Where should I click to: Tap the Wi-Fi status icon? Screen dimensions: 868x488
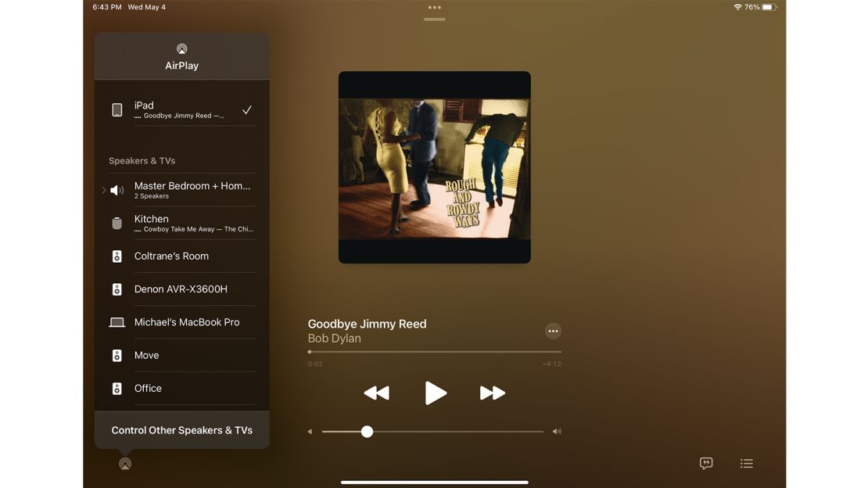[737, 7]
